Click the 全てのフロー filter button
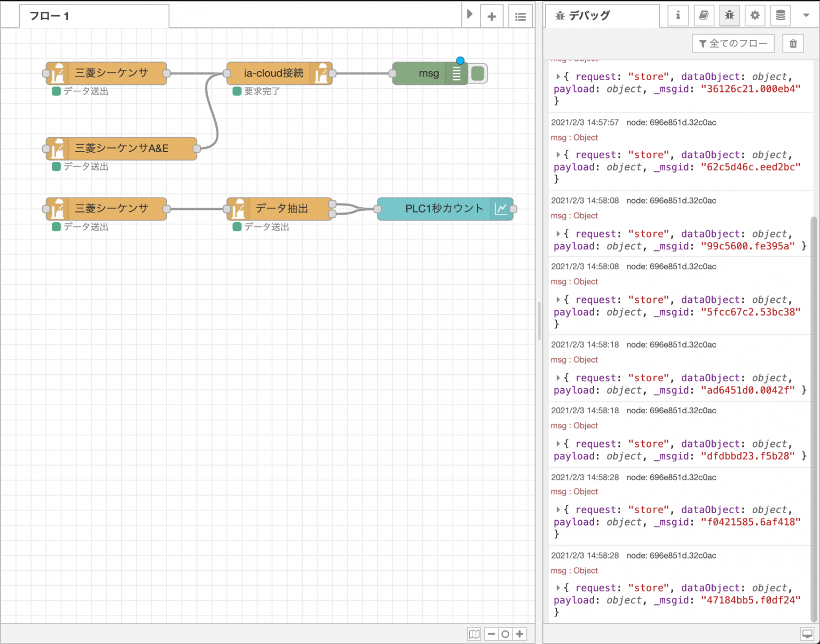The width and height of the screenshot is (820, 644). (733, 44)
